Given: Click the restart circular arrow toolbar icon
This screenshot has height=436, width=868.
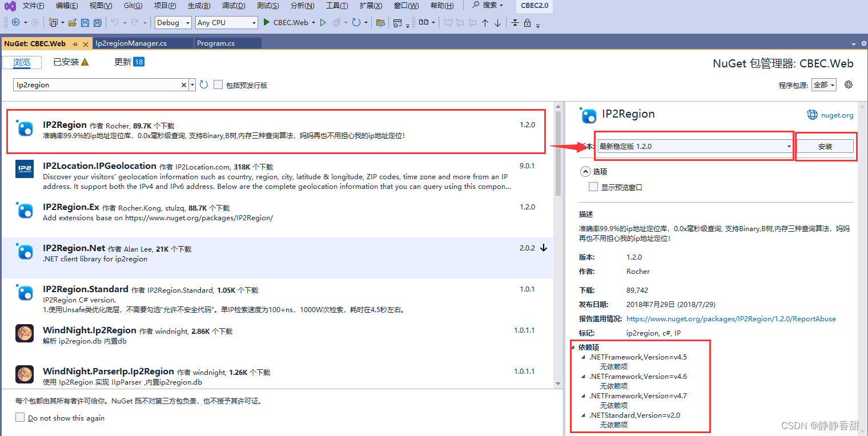Looking at the screenshot, I should point(356,23).
